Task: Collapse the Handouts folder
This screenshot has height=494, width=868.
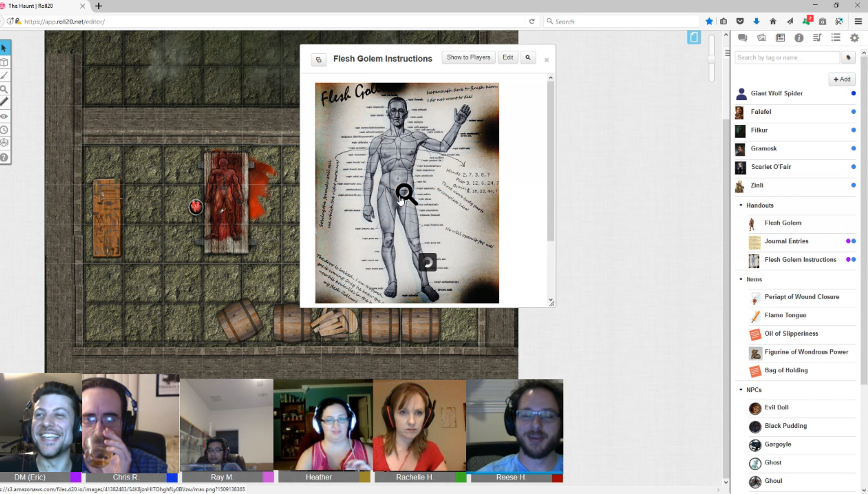Action: point(741,205)
